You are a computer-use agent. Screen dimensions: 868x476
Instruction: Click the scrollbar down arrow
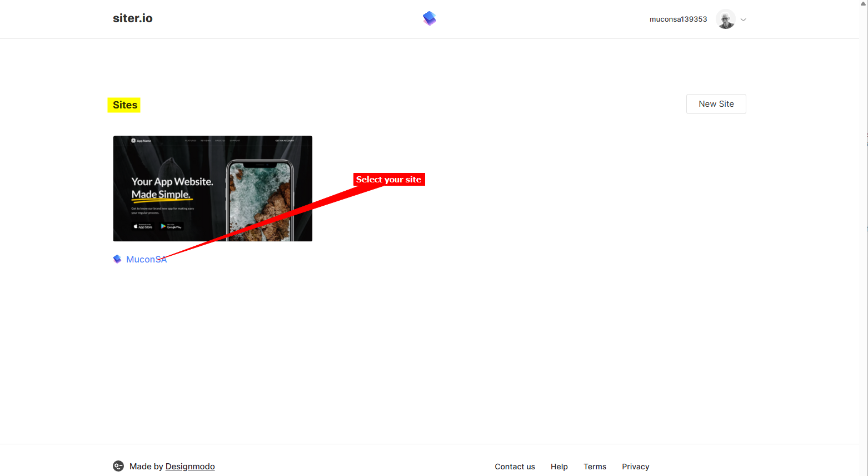[864, 473]
